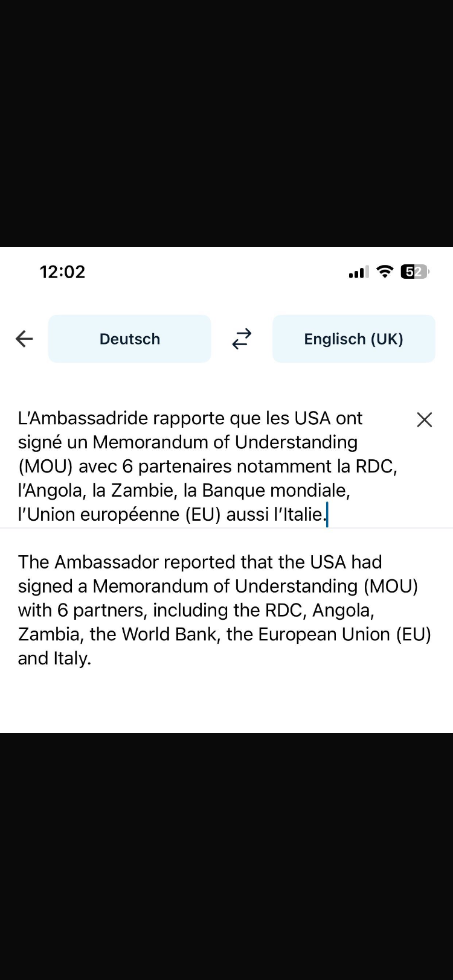Viewport: 453px width, 980px height.
Task: Swap source and target languages
Action: click(x=242, y=339)
